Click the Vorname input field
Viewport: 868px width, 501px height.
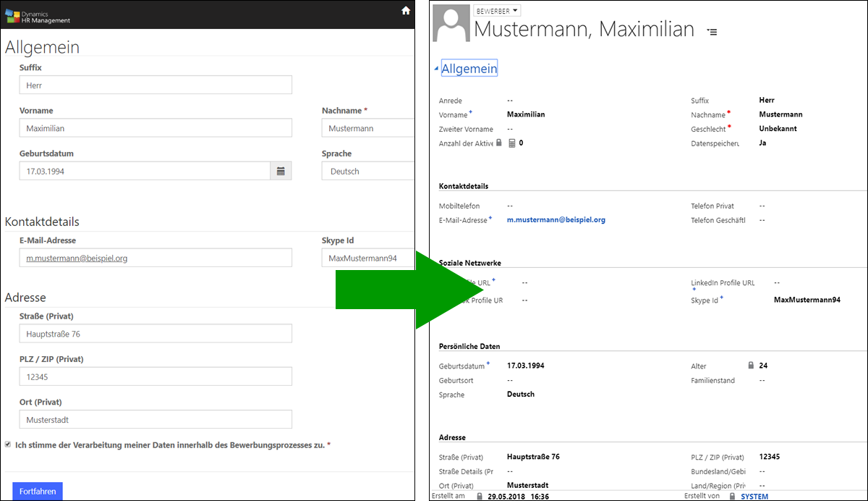click(156, 128)
